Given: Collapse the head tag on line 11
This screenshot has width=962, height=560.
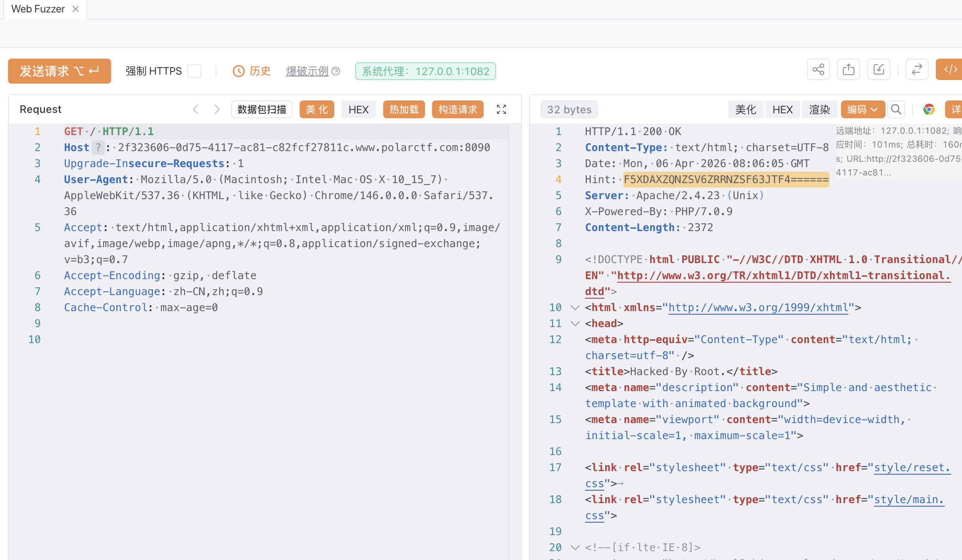Looking at the screenshot, I should [x=575, y=324].
